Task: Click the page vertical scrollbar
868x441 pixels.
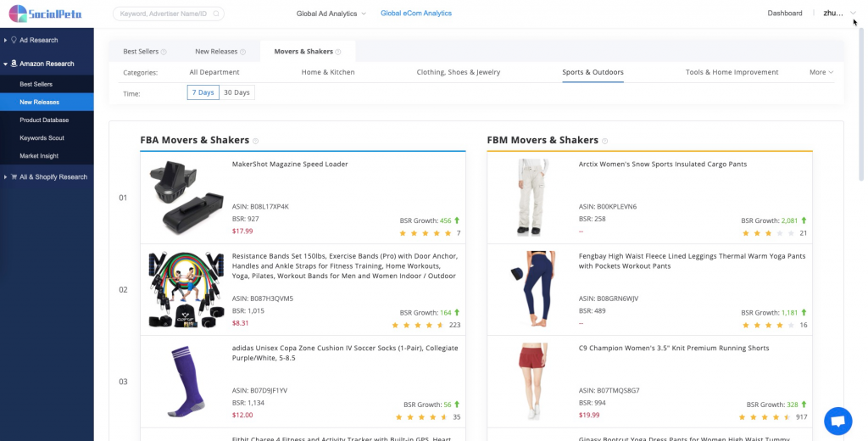Action: pos(861,105)
